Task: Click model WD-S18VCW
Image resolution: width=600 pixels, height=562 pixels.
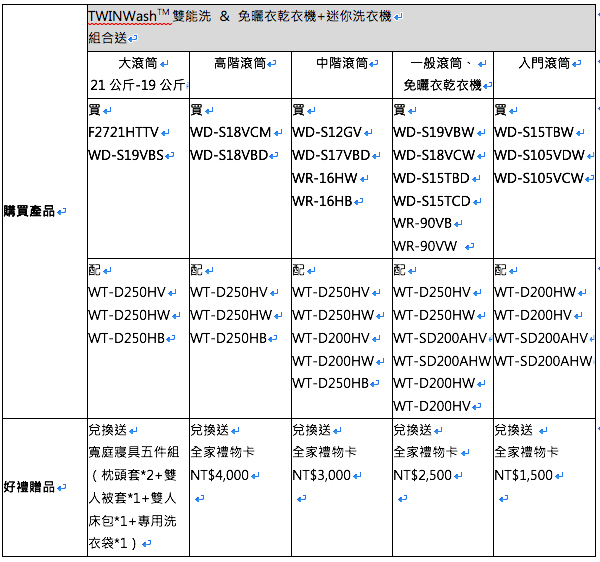Action: click(x=434, y=155)
